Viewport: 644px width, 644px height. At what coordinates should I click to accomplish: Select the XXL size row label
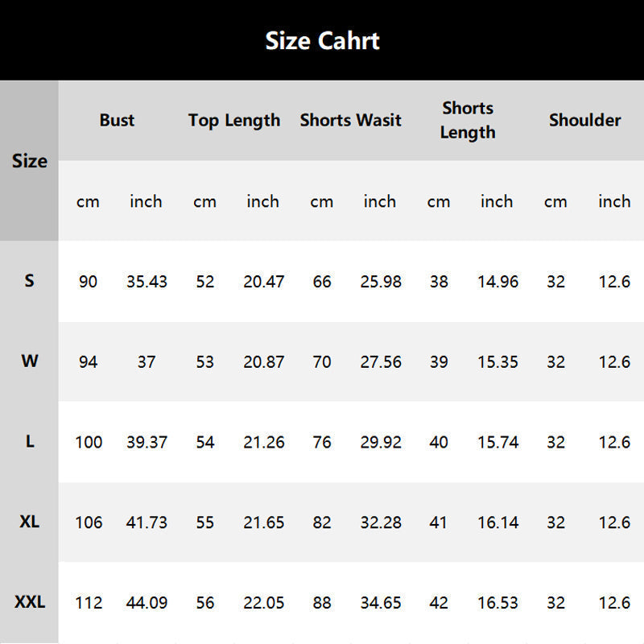coord(30,601)
